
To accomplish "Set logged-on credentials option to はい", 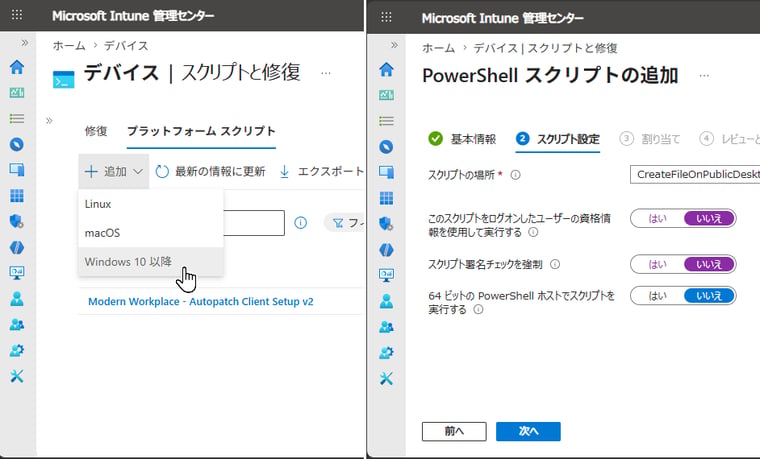I will click(657, 219).
